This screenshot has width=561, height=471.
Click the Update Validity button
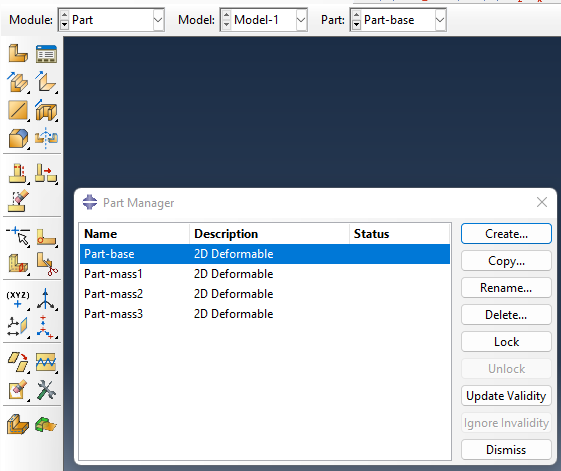[x=506, y=396]
